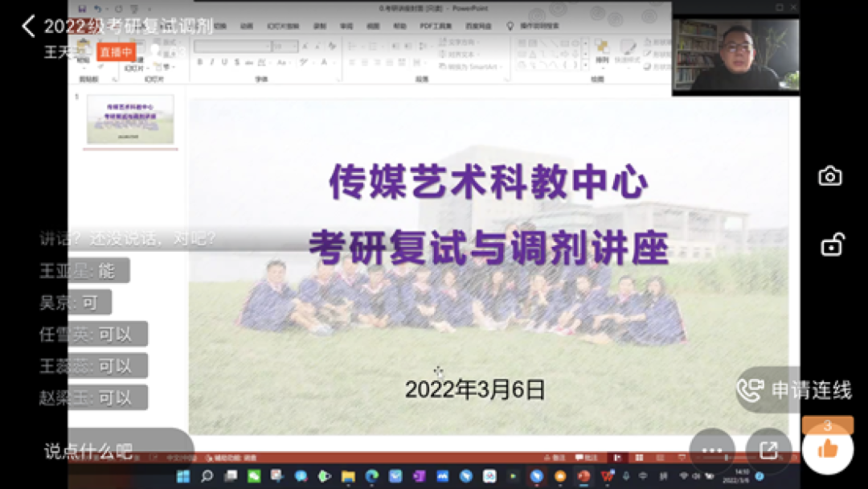The image size is (868, 489).
Task: Open the font name combo box
Action: 232,46
